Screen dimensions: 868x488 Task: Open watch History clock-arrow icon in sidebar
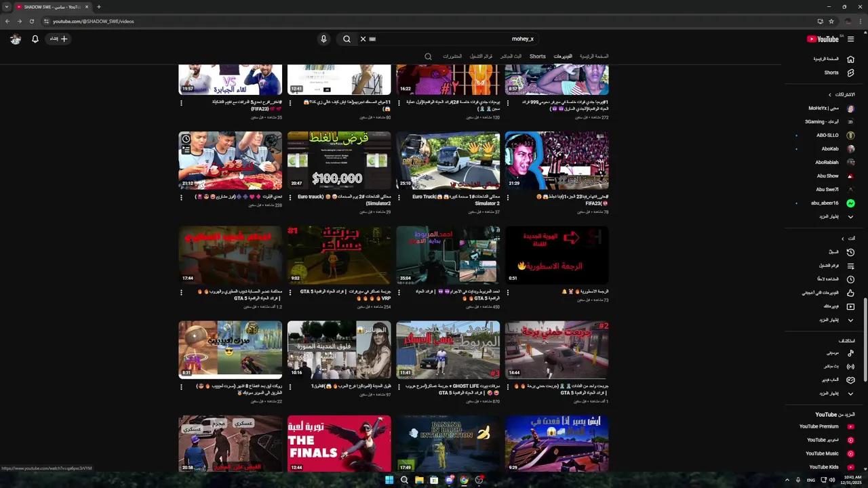850,252
